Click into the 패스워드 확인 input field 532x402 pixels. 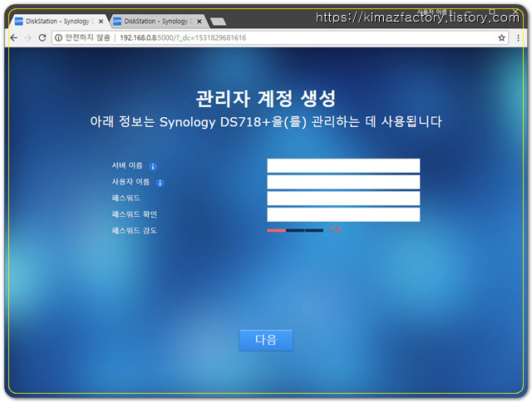[343, 214]
